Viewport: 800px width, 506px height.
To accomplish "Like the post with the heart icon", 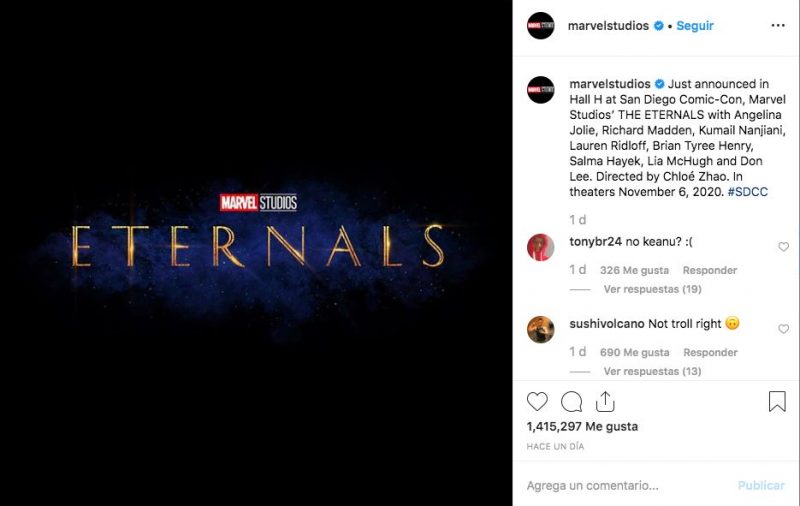I will [537, 401].
